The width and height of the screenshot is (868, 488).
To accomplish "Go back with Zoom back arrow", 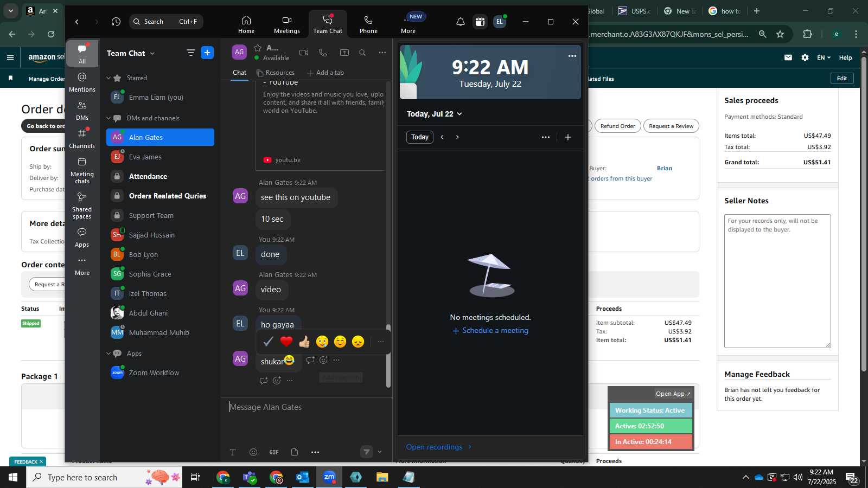I will (77, 22).
